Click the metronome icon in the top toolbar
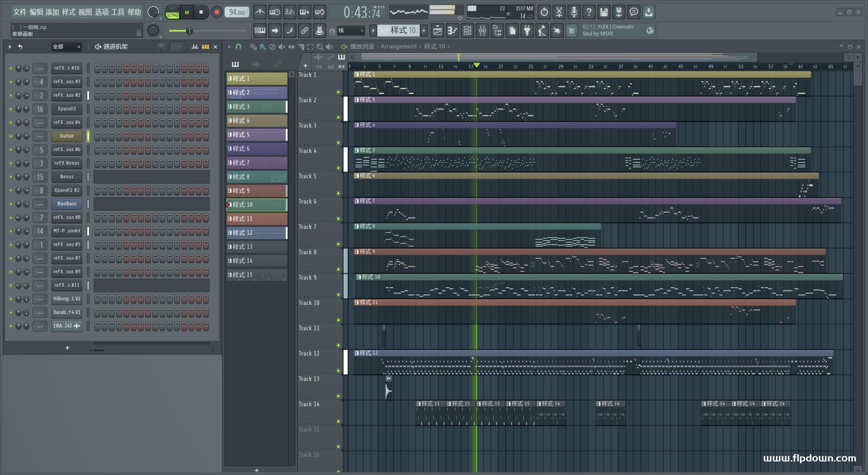This screenshot has width=868, height=475. tap(259, 12)
